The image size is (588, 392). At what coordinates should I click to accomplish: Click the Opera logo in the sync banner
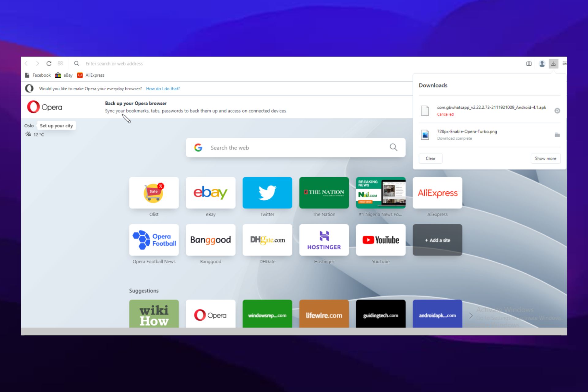coord(45,107)
